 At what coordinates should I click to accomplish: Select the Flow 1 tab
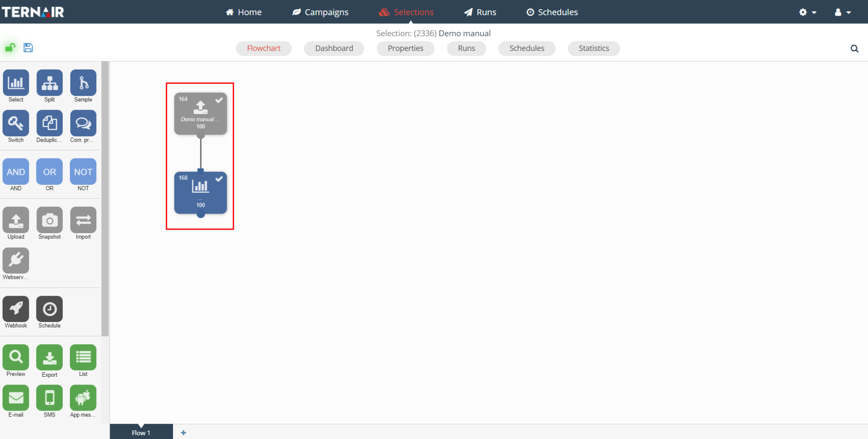pos(141,432)
